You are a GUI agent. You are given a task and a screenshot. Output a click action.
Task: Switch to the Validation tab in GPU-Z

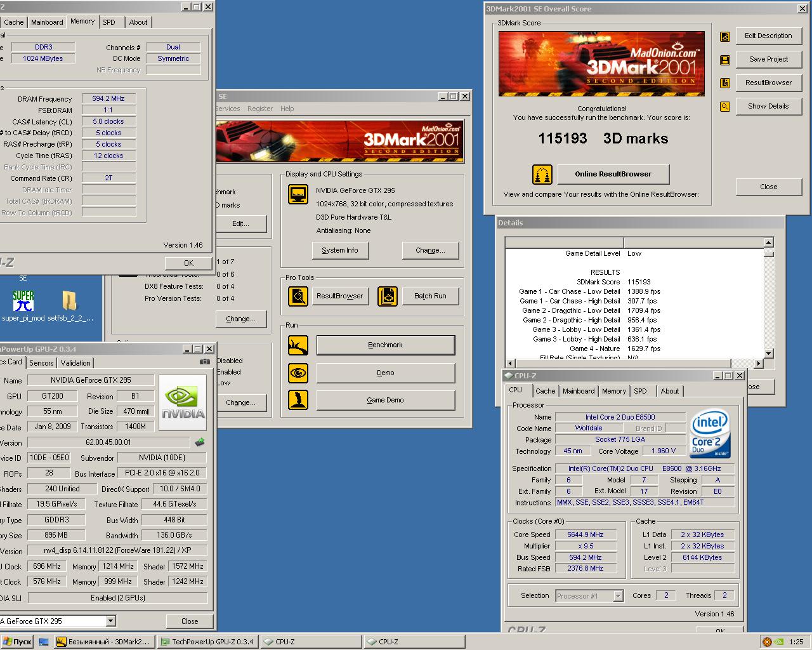[75, 363]
